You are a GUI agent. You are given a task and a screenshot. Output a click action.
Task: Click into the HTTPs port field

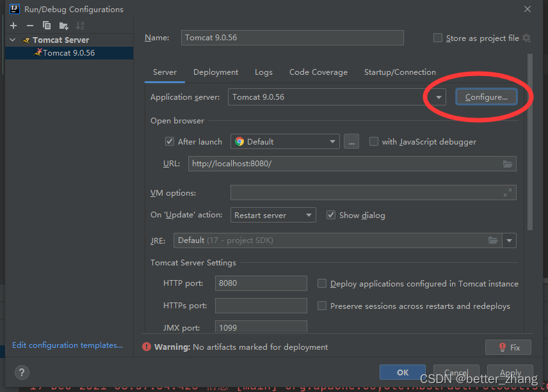[261, 306]
